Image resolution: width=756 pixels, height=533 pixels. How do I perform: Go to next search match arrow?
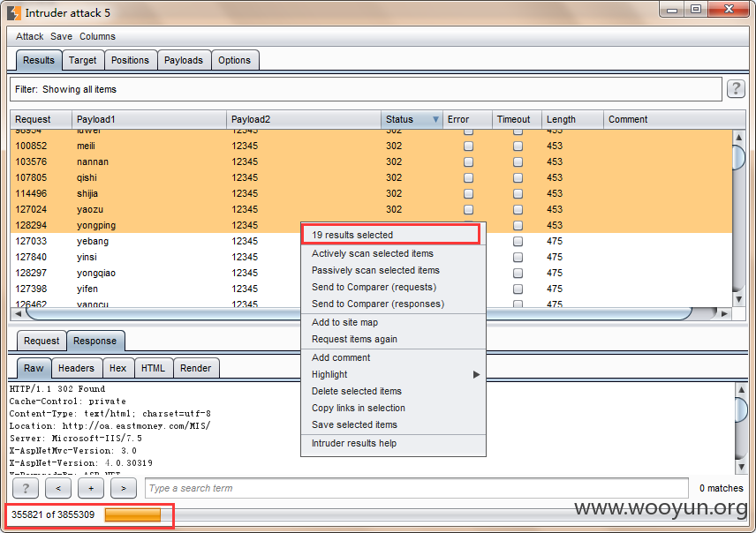point(124,488)
